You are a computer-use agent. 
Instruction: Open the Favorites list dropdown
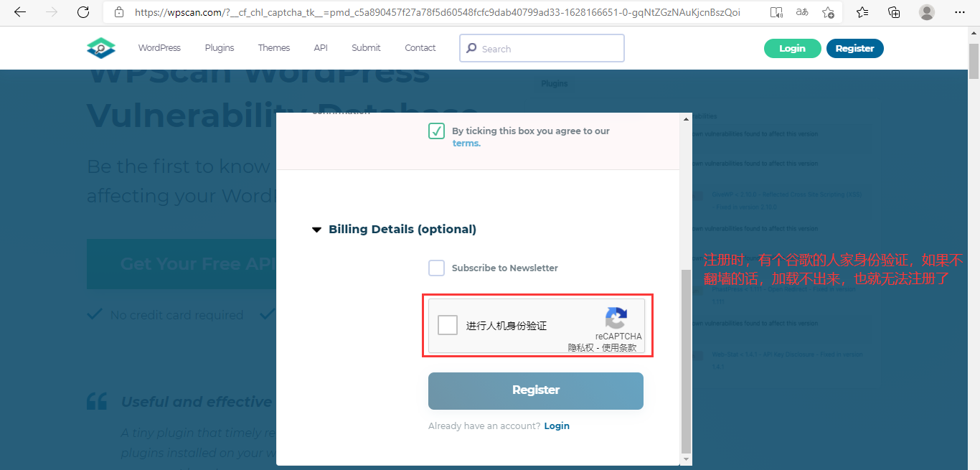coord(862,12)
